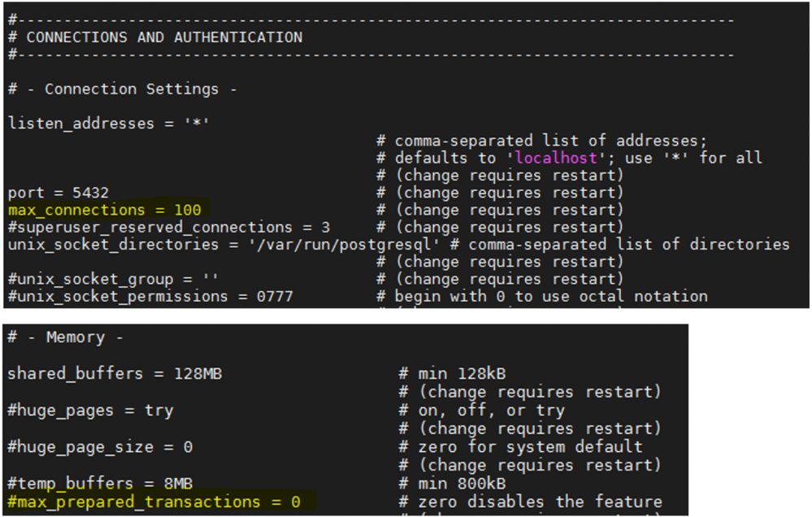Click the highlighted max_connections = 100 line
The height and width of the screenshot is (517, 812).
(104, 210)
